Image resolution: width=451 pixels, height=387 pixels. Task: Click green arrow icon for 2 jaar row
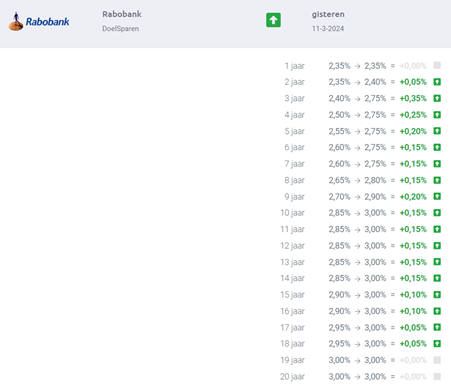pos(437,82)
